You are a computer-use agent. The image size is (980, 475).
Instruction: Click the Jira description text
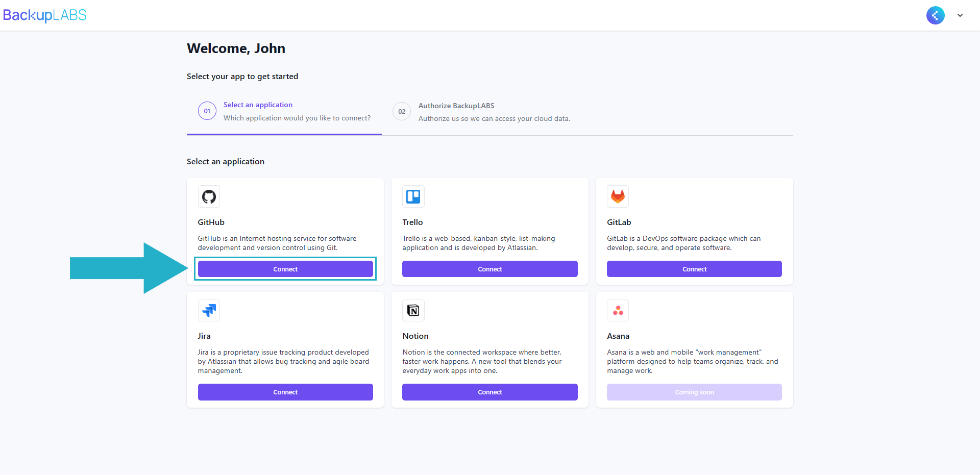coord(283,361)
